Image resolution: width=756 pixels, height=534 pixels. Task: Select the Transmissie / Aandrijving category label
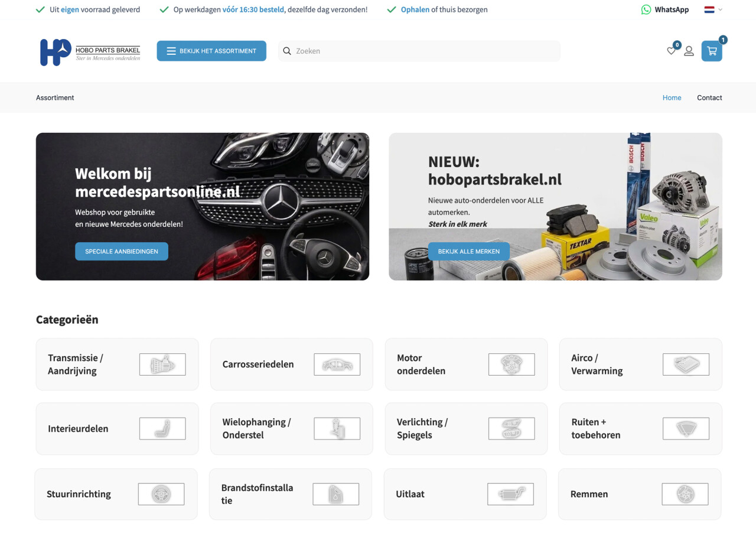(x=76, y=364)
